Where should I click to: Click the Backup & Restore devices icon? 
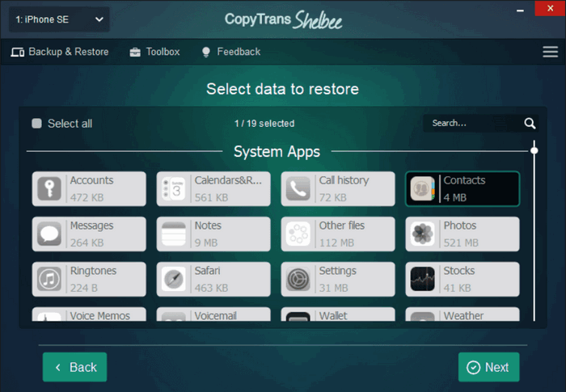pyautogui.click(x=17, y=52)
